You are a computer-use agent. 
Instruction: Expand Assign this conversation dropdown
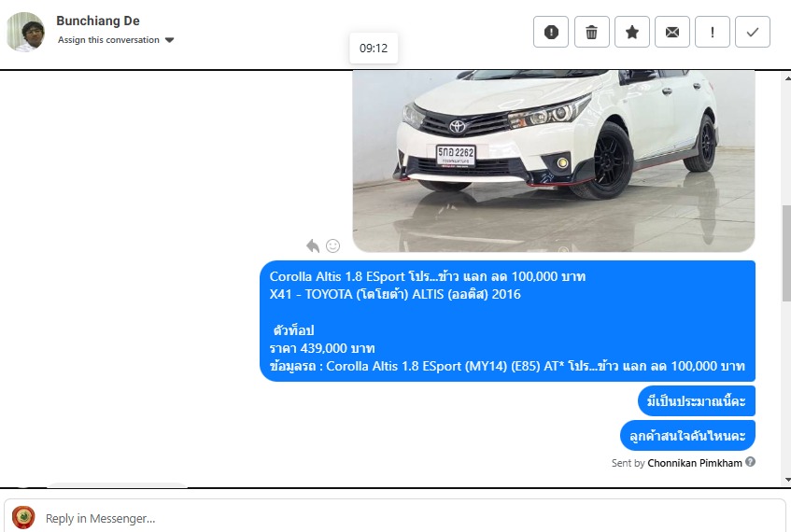[x=116, y=40]
